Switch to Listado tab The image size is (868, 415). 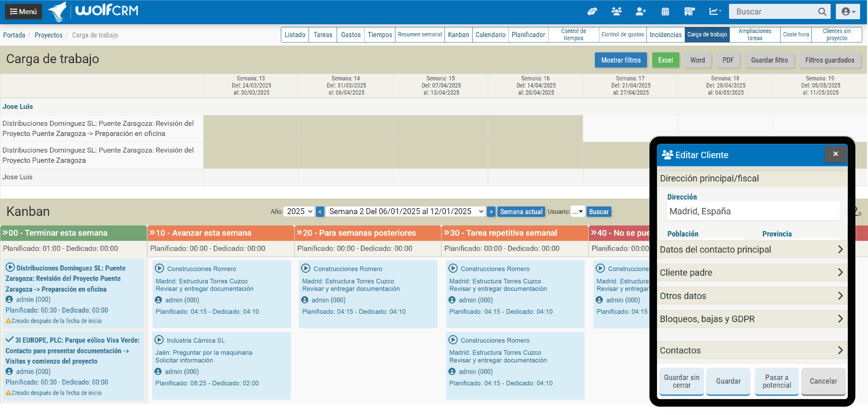tap(295, 35)
